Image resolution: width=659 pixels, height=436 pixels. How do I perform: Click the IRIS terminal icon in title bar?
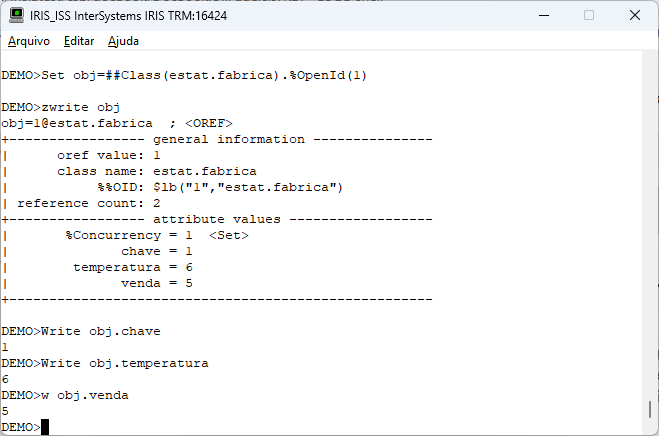16,15
